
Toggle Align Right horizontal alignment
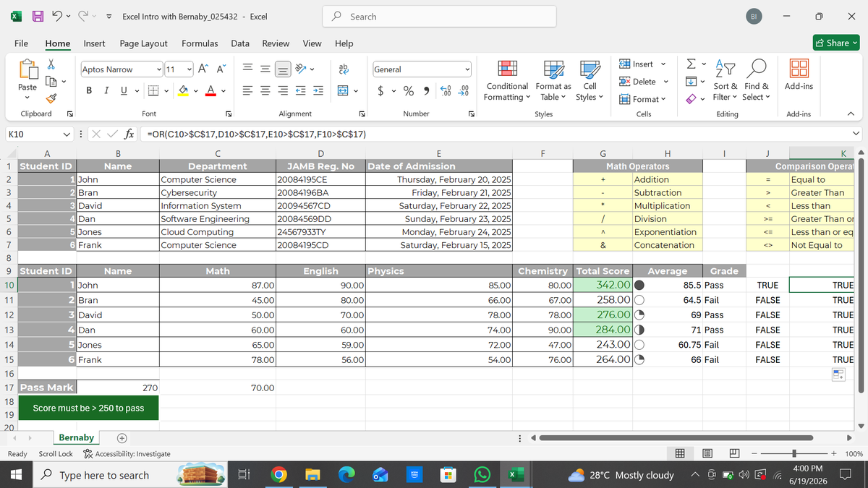click(x=282, y=91)
